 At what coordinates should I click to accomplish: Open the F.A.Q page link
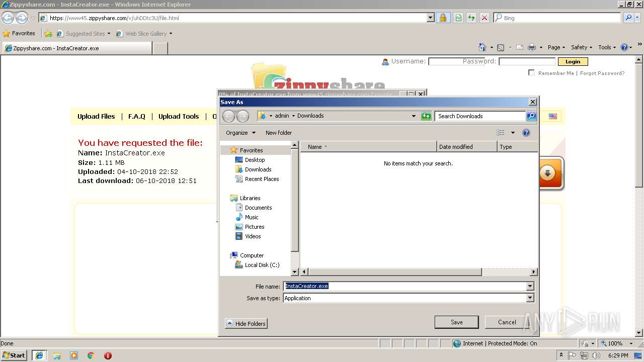click(x=136, y=116)
